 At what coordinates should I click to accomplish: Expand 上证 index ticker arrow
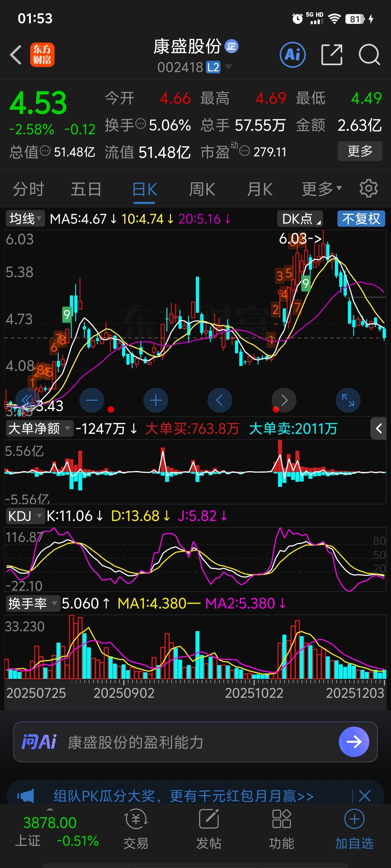50,809
